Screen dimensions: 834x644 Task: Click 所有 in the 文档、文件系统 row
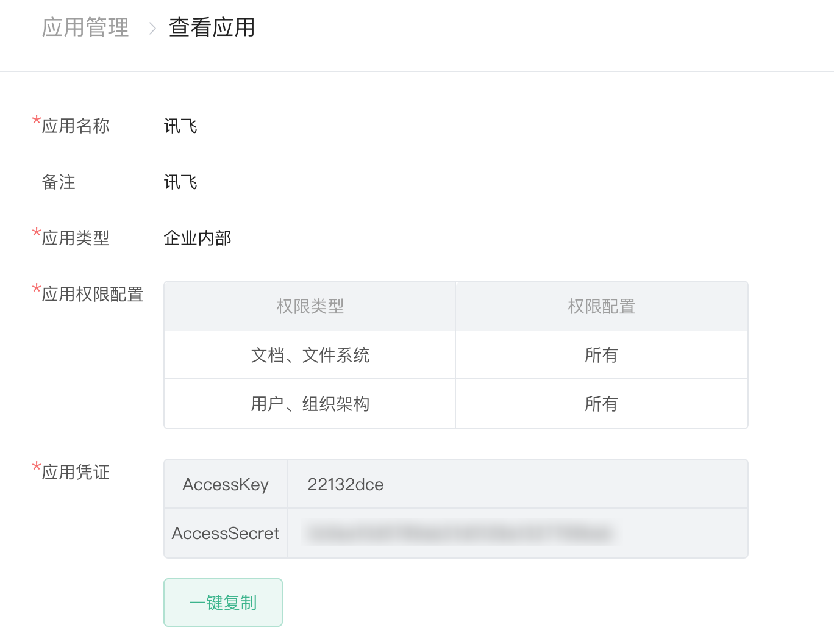[x=602, y=355]
